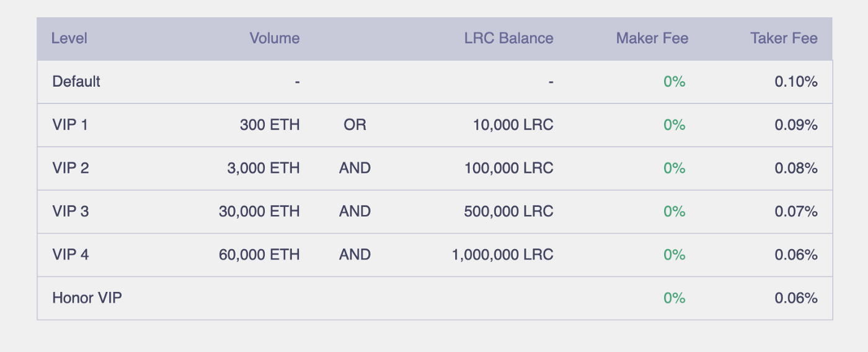
Task: Click the 300 ETH volume cell
Action: click(270, 125)
